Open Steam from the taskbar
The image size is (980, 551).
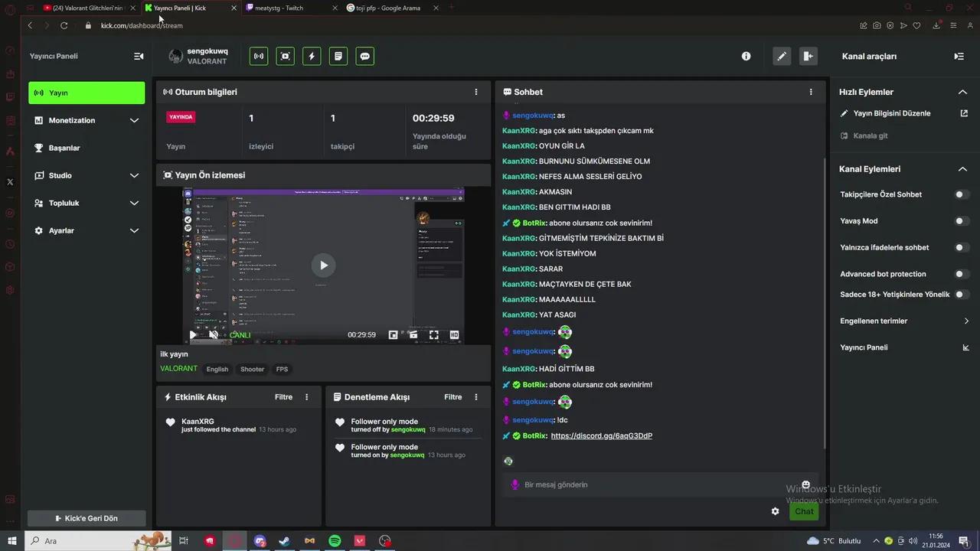284,541
